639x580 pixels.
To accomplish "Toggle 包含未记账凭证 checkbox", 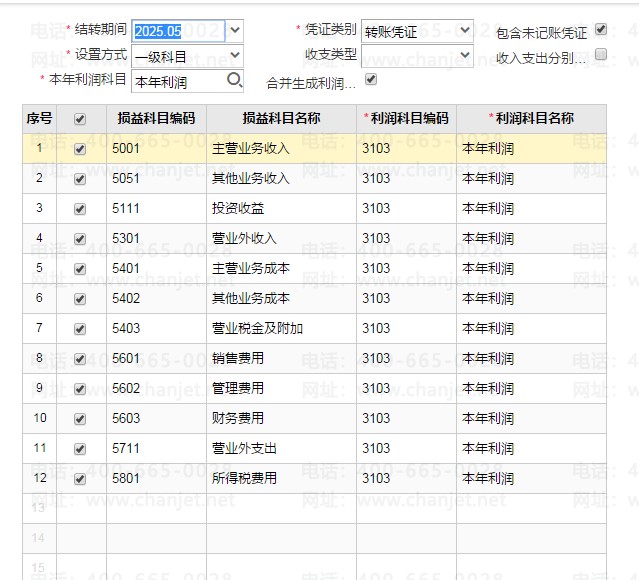I will click(601, 30).
